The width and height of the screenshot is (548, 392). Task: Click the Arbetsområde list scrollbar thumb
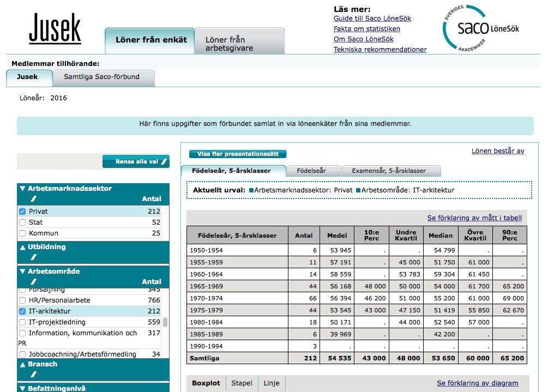coord(165,322)
